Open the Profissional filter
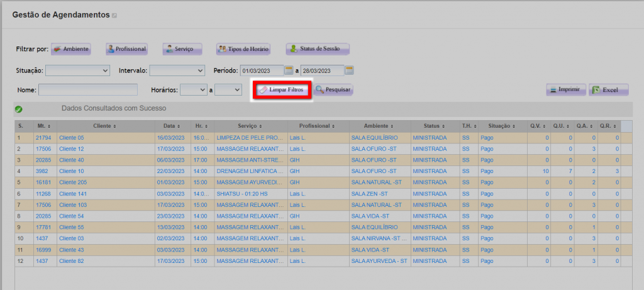The width and height of the screenshot is (644, 290). click(x=126, y=49)
